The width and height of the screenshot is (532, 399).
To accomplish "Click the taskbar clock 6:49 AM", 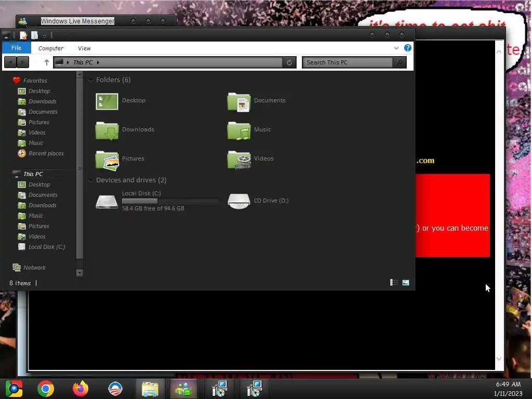I will click(508, 384).
